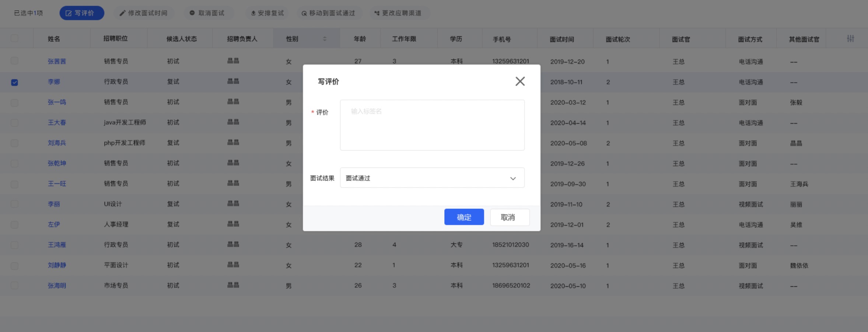This screenshot has width=868, height=332.
Task: Focus the 评价 text area
Action: pos(432,125)
